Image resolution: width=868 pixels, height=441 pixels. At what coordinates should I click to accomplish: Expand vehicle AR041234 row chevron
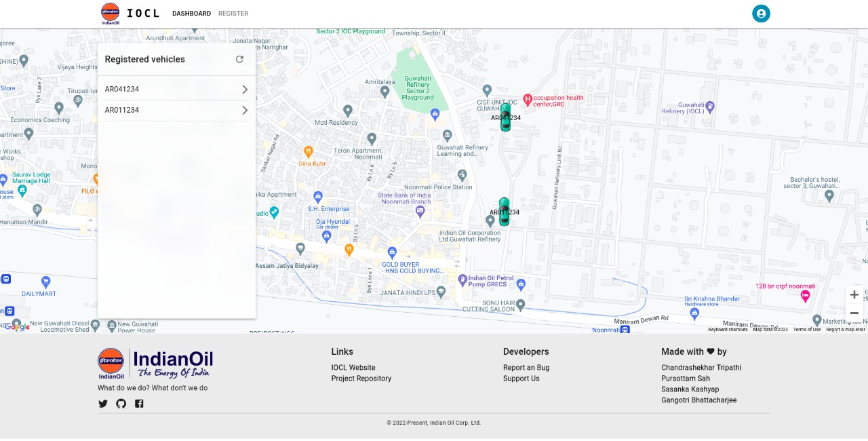245,89
